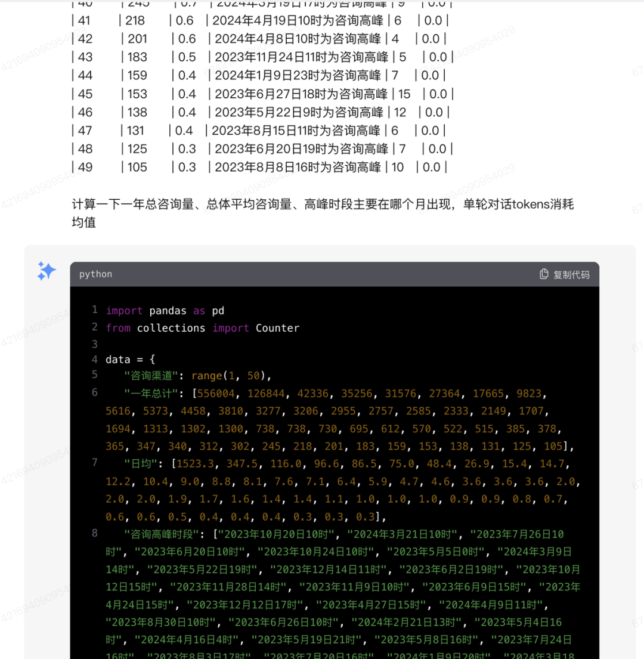Image resolution: width=644 pixels, height=659 pixels.
Task: Click the blue sparkle AI avatar icon
Action: tap(46, 271)
